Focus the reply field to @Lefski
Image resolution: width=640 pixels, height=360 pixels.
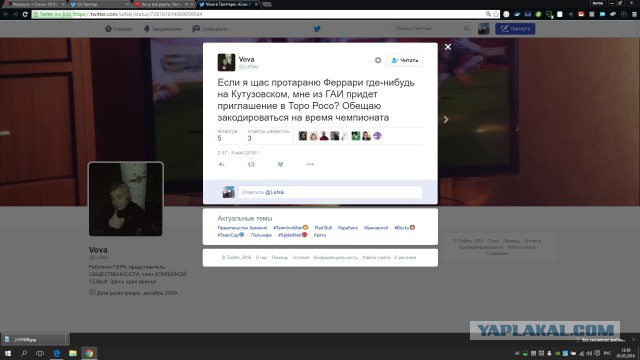click(330, 192)
